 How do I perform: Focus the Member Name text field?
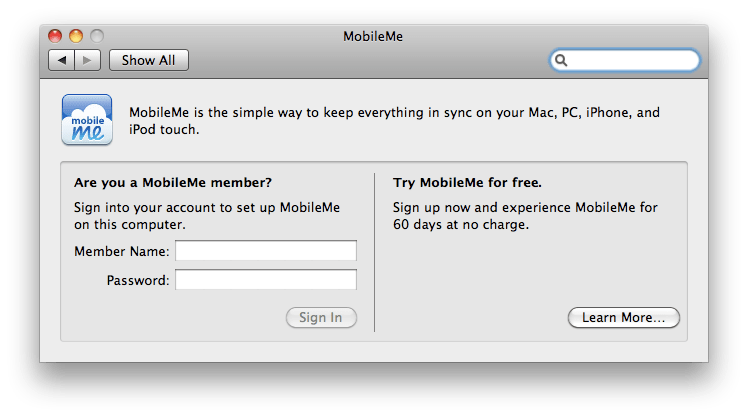266,251
